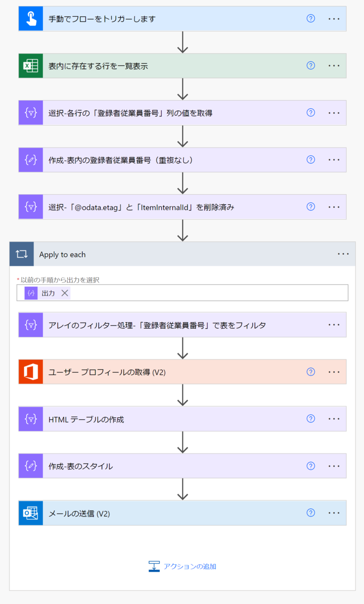Click the compose icon on 作成-表のスタイル

coord(31,466)
